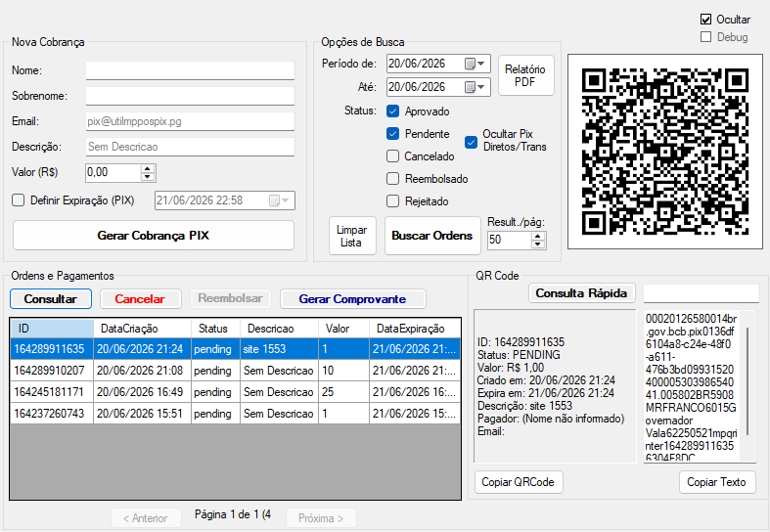Click cell '20/06/2026 16:49'

(x=143, y=392)
